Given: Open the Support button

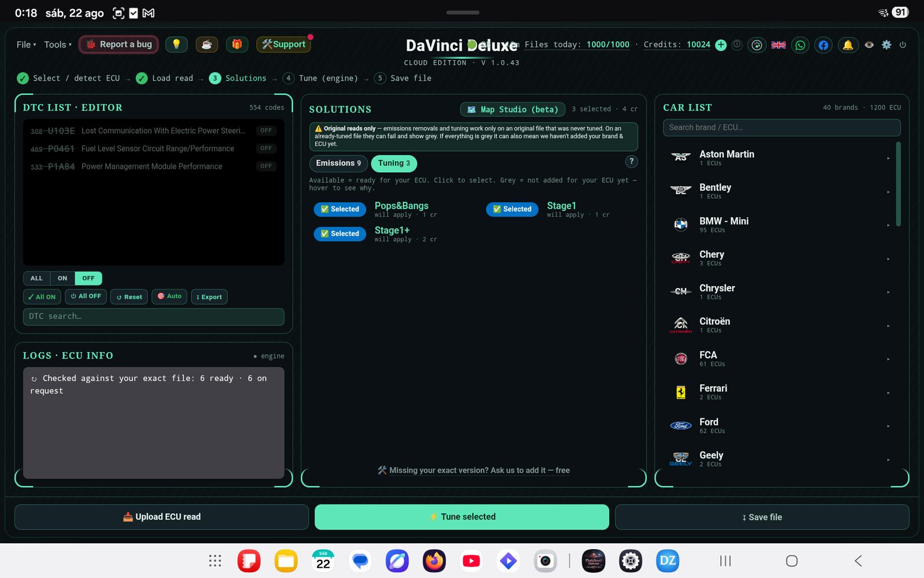Looking at the screenshot, I should 284,45.
